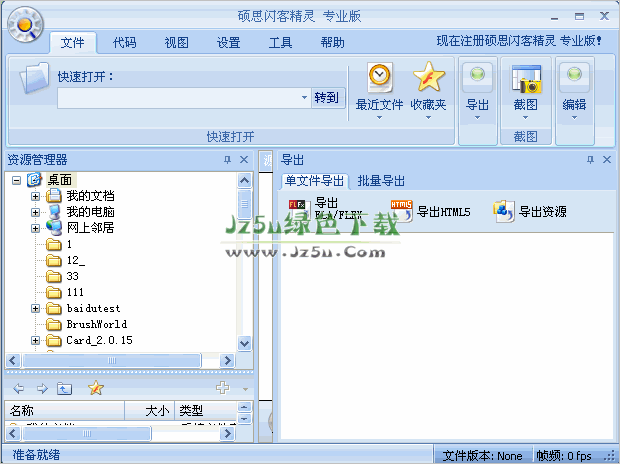Click the back arrow in file browser toolbar
Image resolution: width=620 pixels, height=464 pixels.
click(18, 389)
